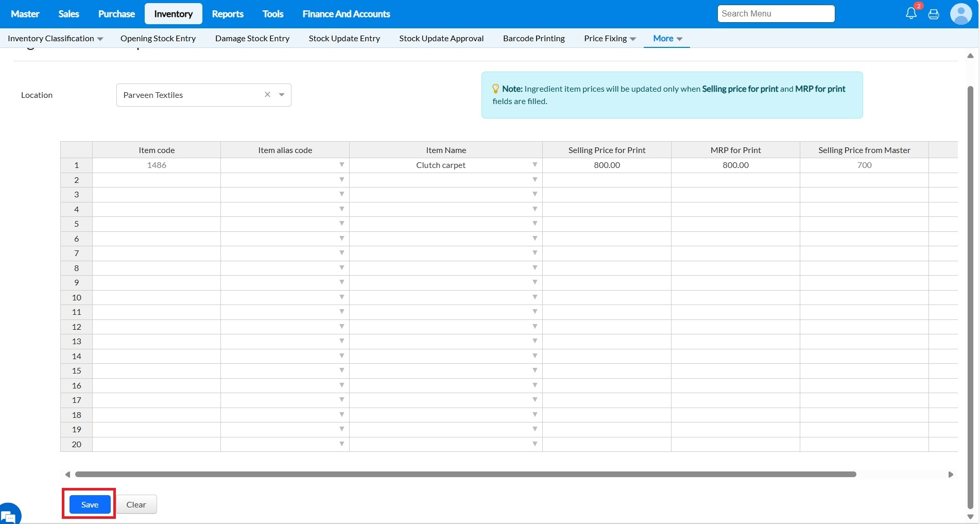Screen dimensions: 980x524
Task: Open the user profile avatar
Action: click(960, 14)
